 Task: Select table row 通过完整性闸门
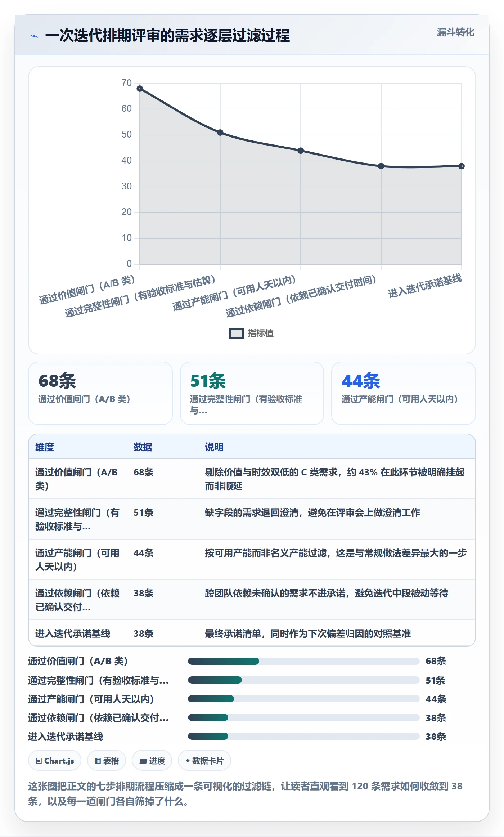(252, 519)
